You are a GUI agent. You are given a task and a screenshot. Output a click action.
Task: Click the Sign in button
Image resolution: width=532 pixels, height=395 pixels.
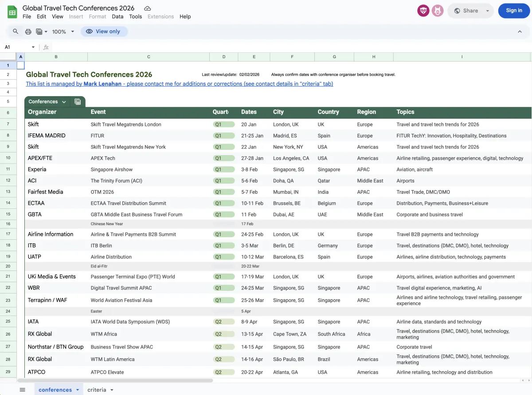[514, 11]
